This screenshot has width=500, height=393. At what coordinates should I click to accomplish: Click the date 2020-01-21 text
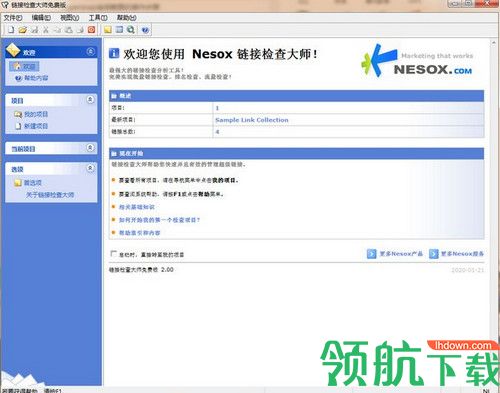(468, 270)
